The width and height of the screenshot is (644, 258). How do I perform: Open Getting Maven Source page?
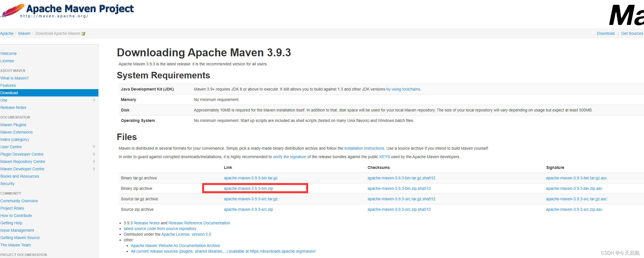(x=20, y=238)
